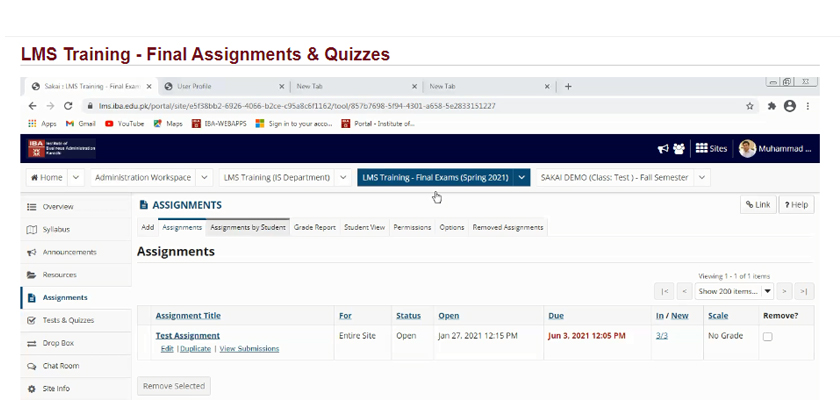Open the Assignments by Student tab
The height and width of the screenshot is (400, 840).
click(248, 227)
